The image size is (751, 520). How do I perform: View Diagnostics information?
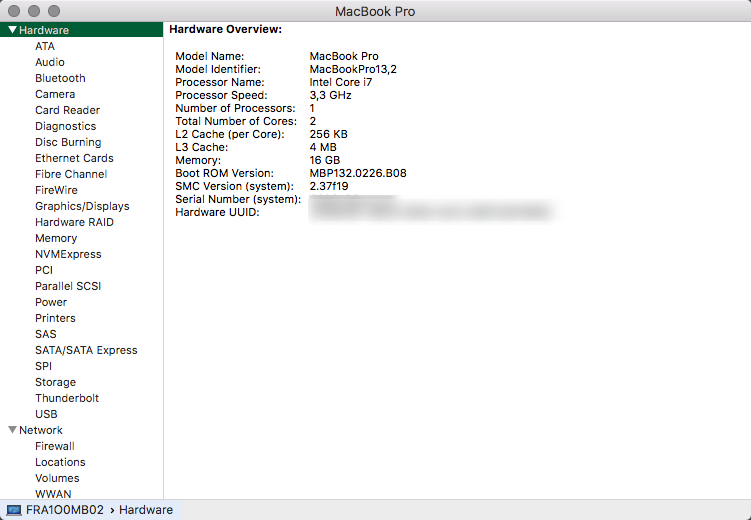66,126
